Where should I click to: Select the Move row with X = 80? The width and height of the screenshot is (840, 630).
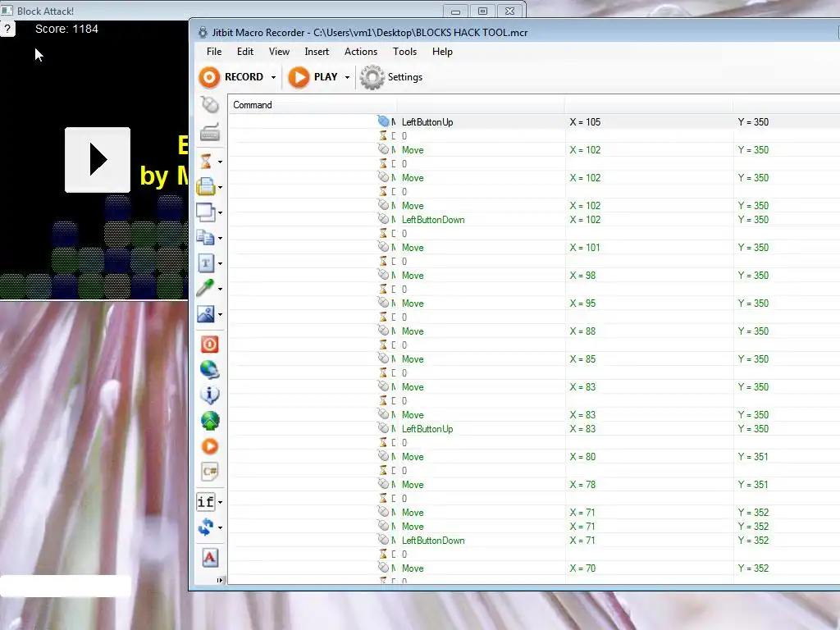point(533,456)
